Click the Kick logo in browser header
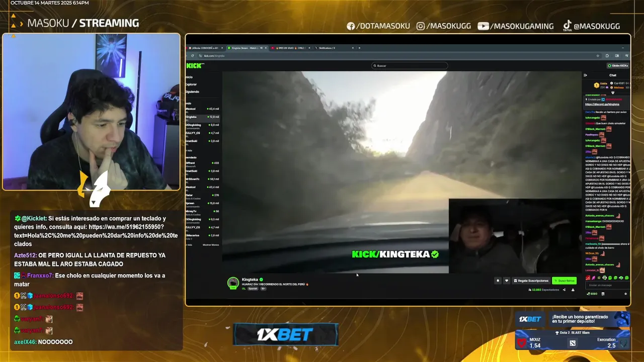 [x=195, y=65]
